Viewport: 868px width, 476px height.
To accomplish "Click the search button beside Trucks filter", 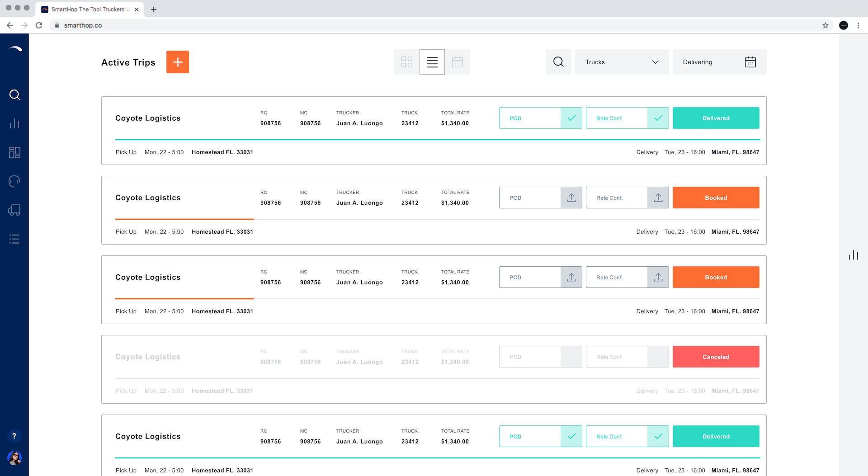I will (x=558, y=62).
